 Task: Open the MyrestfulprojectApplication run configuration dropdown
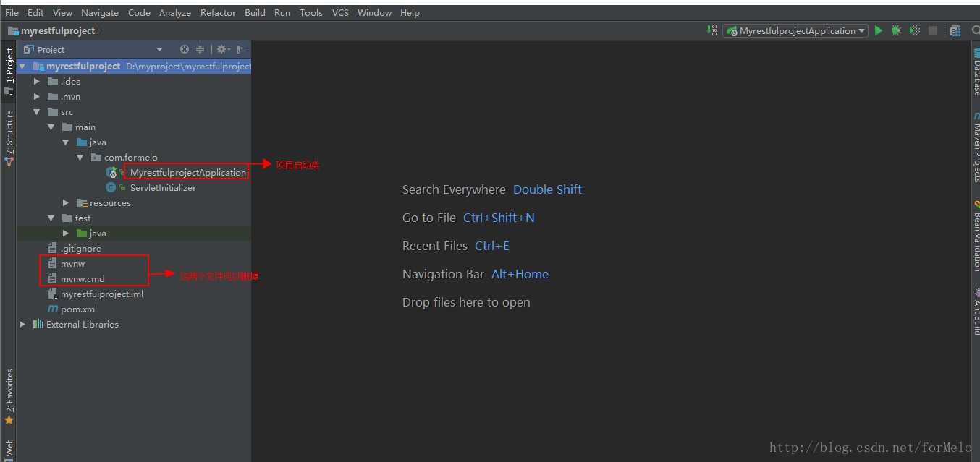pos(795,30)
